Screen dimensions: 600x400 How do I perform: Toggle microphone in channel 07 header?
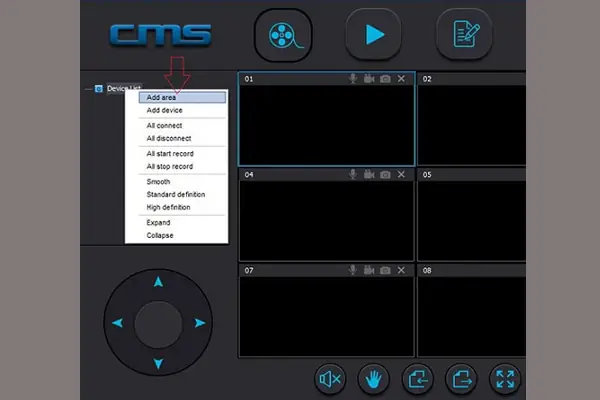click(x=353, y=270)
